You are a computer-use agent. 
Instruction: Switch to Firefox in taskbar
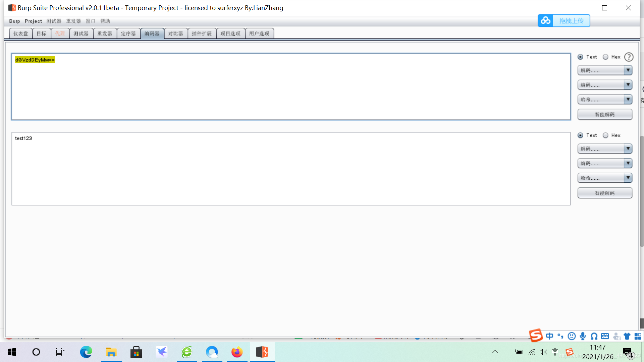pos(237,352)
